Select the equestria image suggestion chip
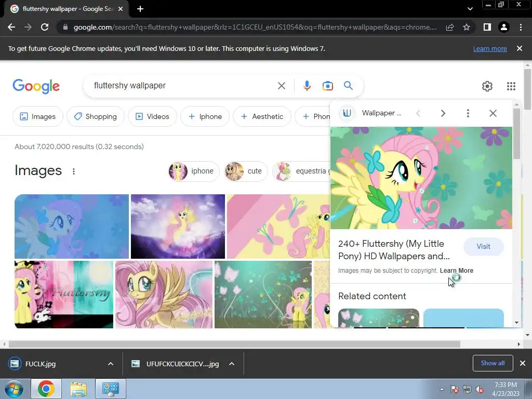532x399 pixels. pyautogui.click(x=302, y=171)
